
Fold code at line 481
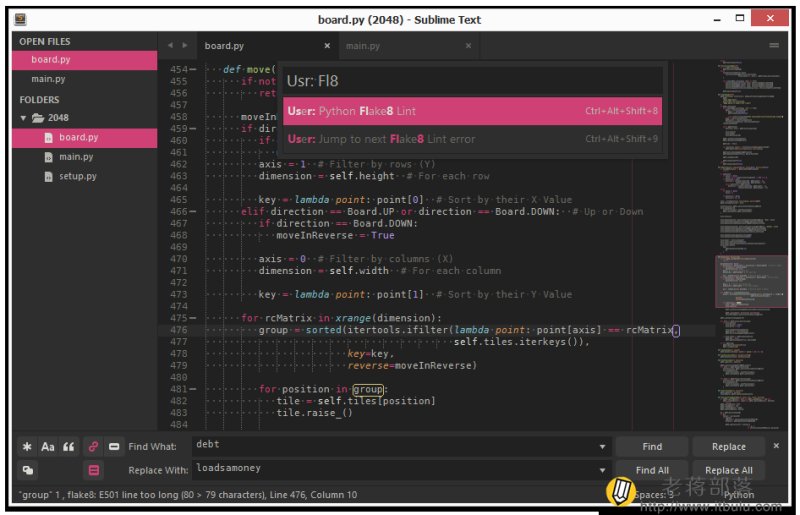click(193, 389)
